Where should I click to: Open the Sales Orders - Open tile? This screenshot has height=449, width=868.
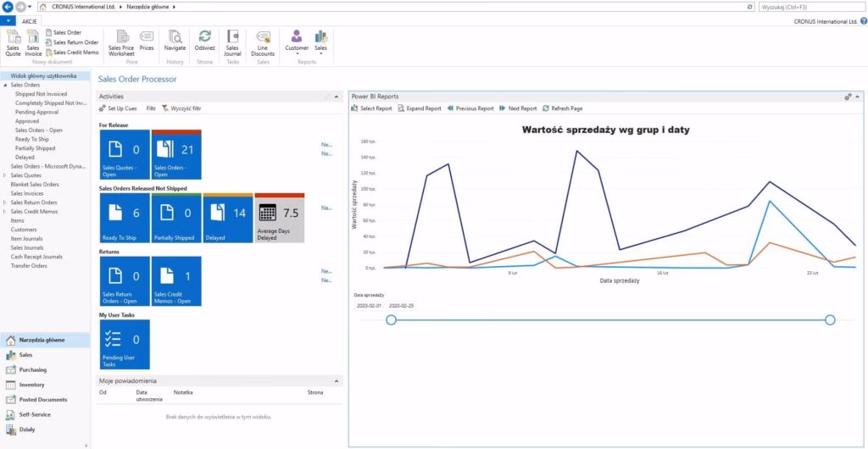point(176,155)
